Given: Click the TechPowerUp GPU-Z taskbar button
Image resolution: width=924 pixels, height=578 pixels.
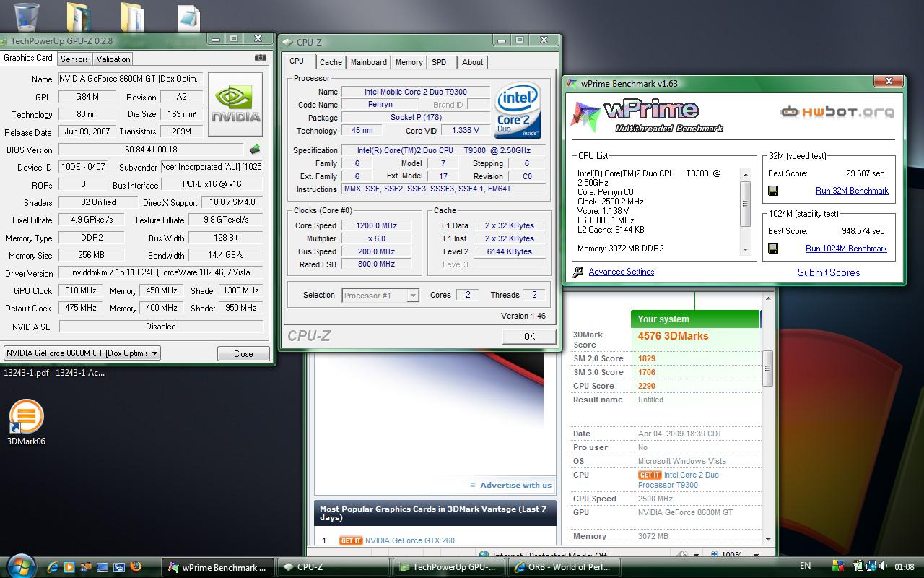Looking at the screenshot, I should point(448,567).
